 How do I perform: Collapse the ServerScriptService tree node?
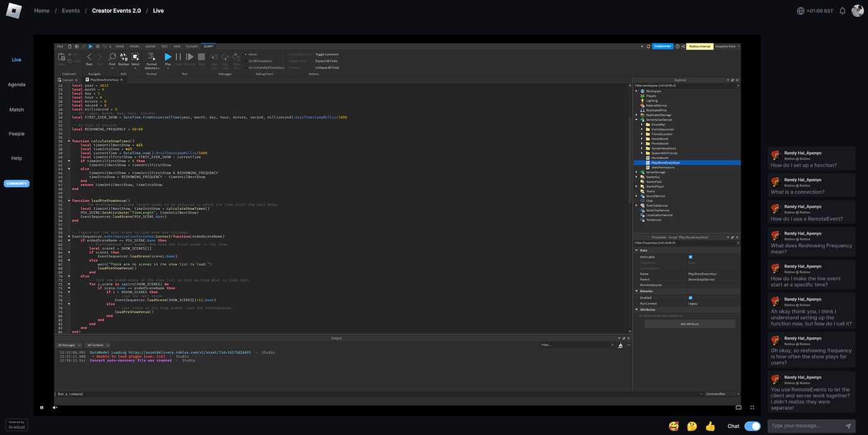(x=637, y=119)
